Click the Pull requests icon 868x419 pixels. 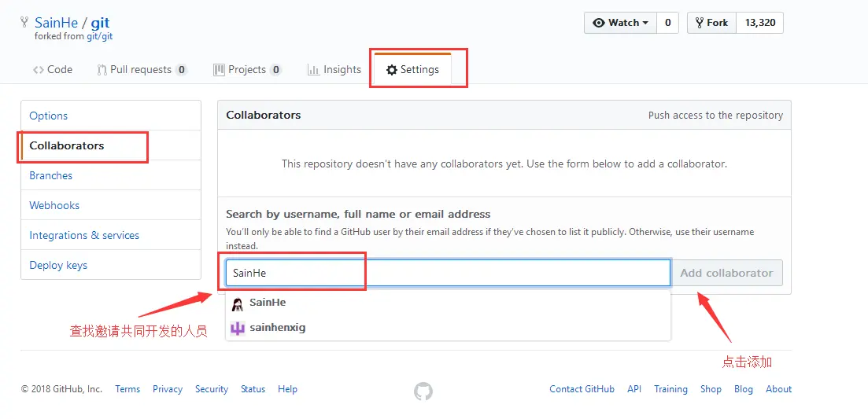click(x=102, y=70)
